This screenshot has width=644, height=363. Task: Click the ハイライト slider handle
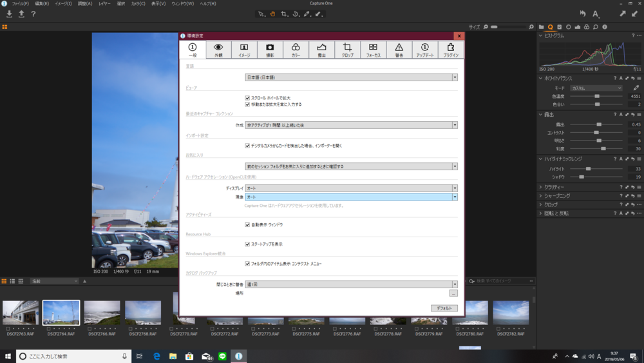(588, 169)
